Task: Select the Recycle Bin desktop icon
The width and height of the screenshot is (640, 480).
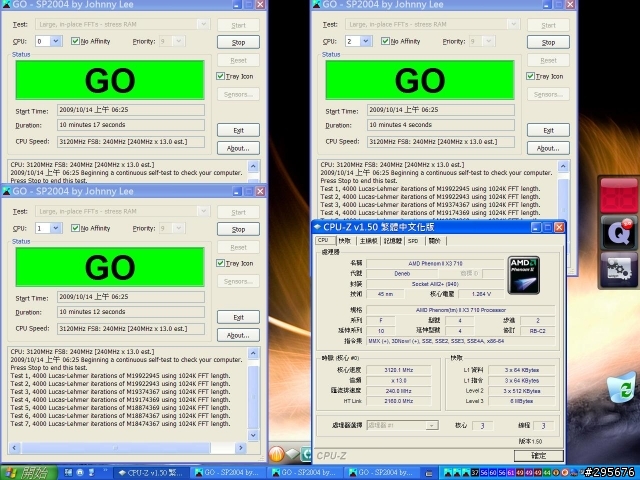Action: coord(621,387)
